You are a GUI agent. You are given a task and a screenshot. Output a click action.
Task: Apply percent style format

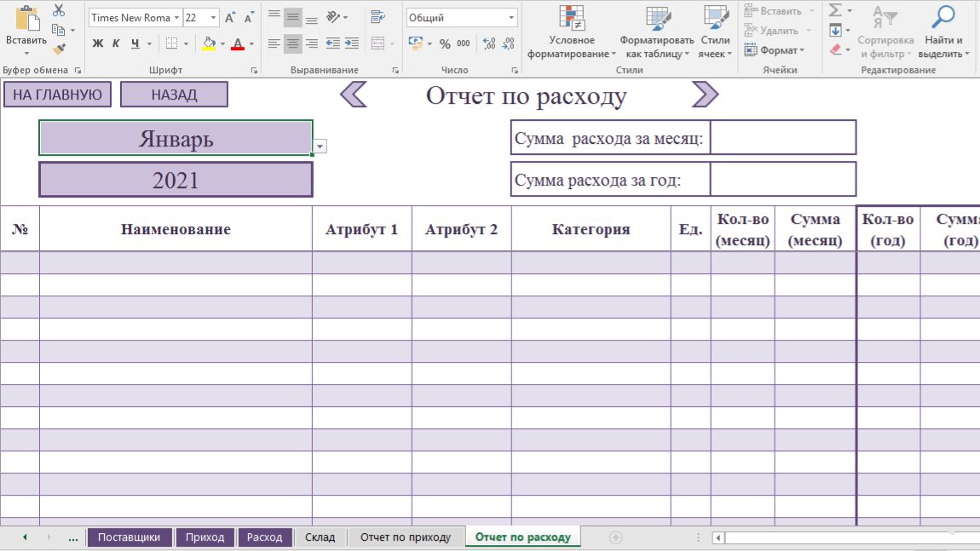tap(444, 43)
